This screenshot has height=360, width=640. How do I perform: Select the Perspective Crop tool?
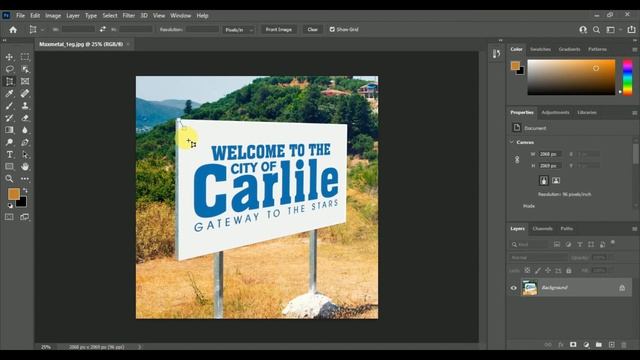tap(9, 82)
